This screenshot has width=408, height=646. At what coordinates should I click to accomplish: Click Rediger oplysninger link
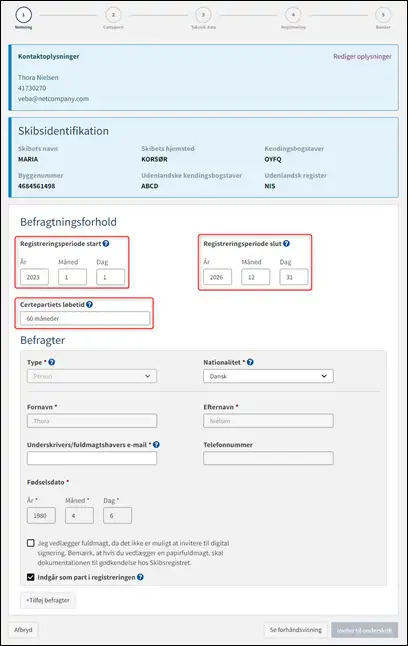click(x=362, y=56)
